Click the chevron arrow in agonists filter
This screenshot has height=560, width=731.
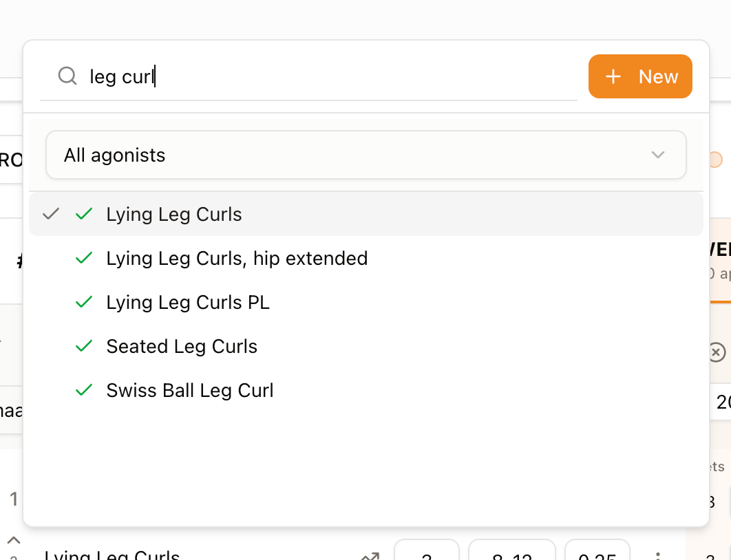[658, 155]
